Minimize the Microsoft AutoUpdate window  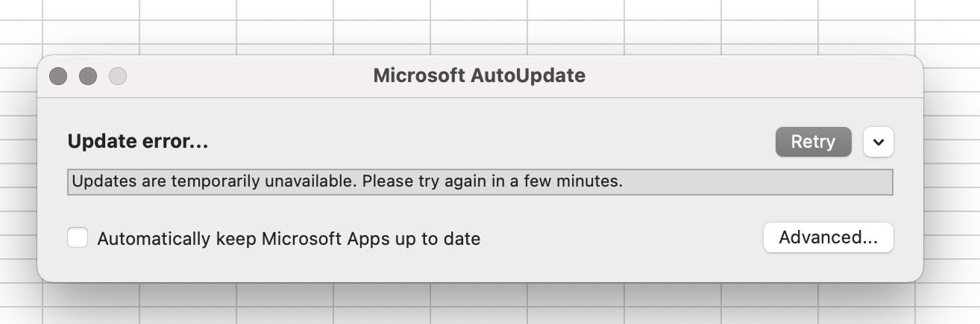[x=88, y=76]
